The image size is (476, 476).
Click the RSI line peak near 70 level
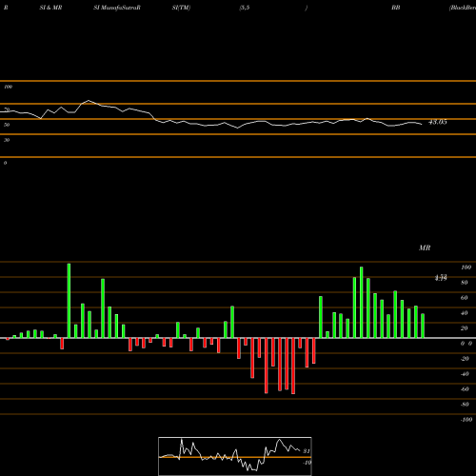click(89, 101)
